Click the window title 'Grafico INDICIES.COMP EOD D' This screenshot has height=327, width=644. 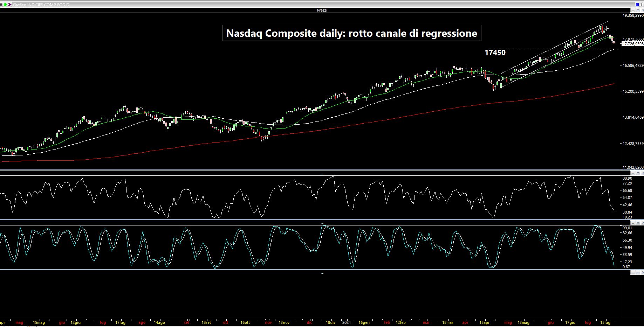(41, 5)
